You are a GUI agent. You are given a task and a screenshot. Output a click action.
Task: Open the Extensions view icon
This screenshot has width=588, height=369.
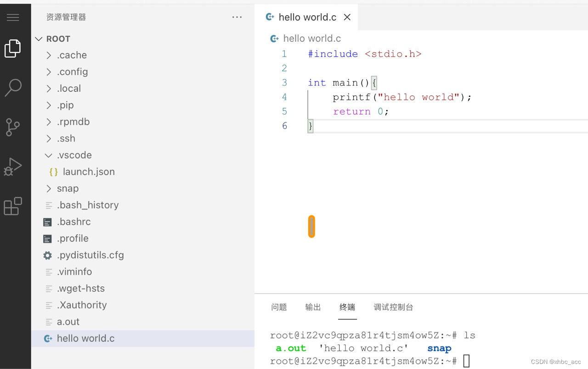(x=13, y=206)
